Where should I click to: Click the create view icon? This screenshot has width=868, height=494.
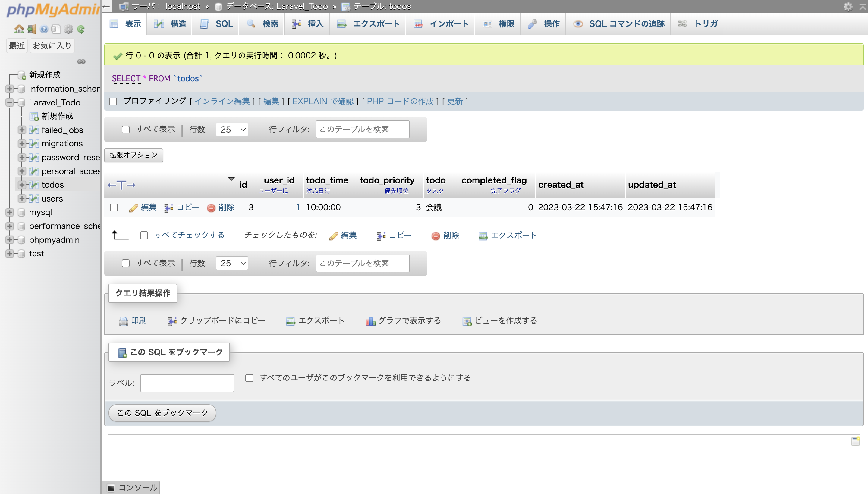point(467,321)
